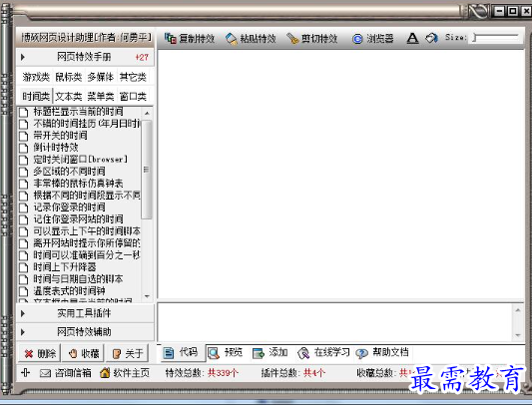Click the 删除 delete button

[40, 354]
